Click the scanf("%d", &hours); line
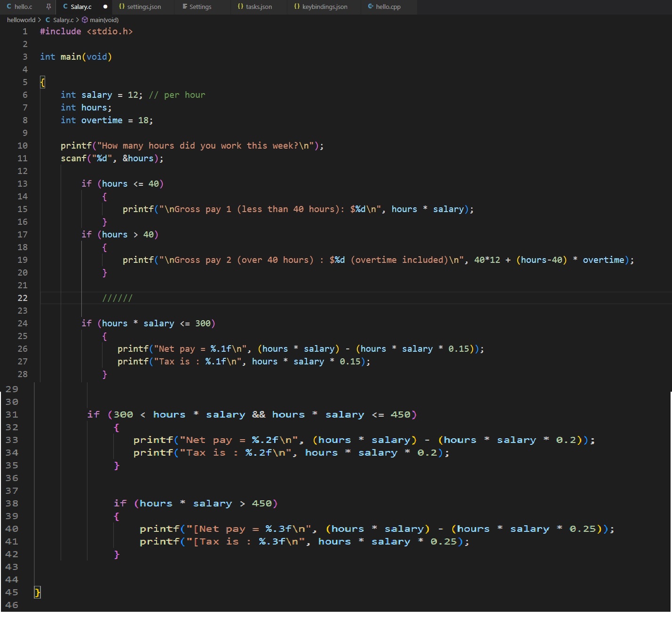This screenshot has width=672, height=624. [x=112, y=158]
